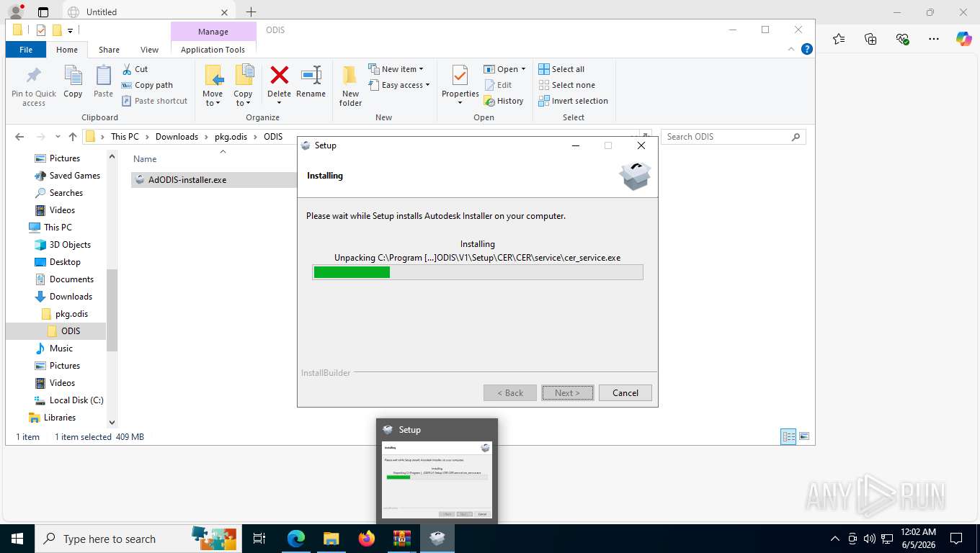Open the Open dropdown in ribbon
Image resolution: width=980 pixels, height=553 pixels.
coord(504,69)
